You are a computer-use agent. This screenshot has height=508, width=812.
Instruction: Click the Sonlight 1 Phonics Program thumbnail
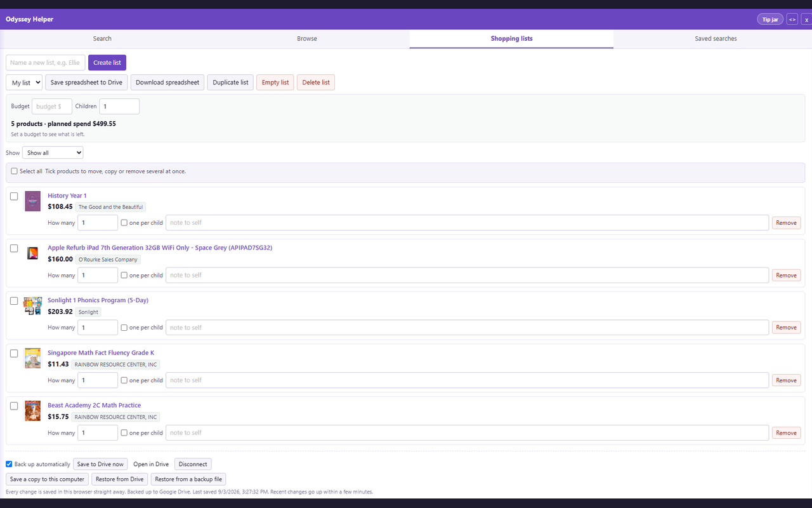tap(33, 305)
